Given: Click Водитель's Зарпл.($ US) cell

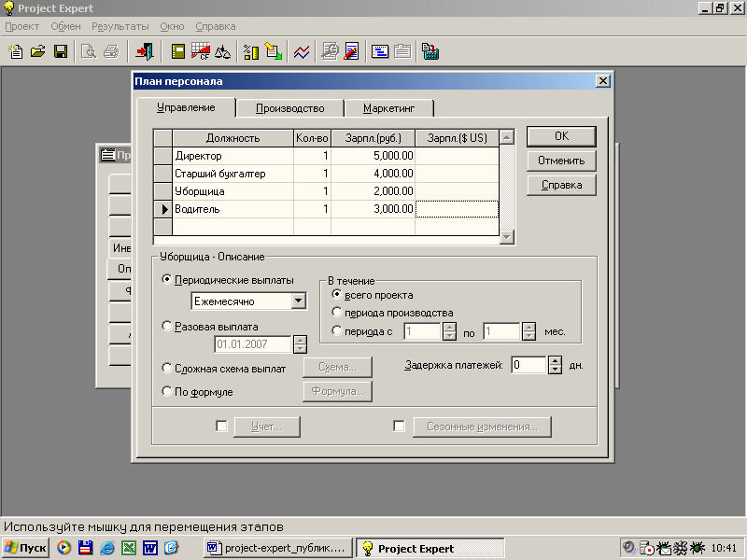Looking at the screenshot, I should coord(457,208).
